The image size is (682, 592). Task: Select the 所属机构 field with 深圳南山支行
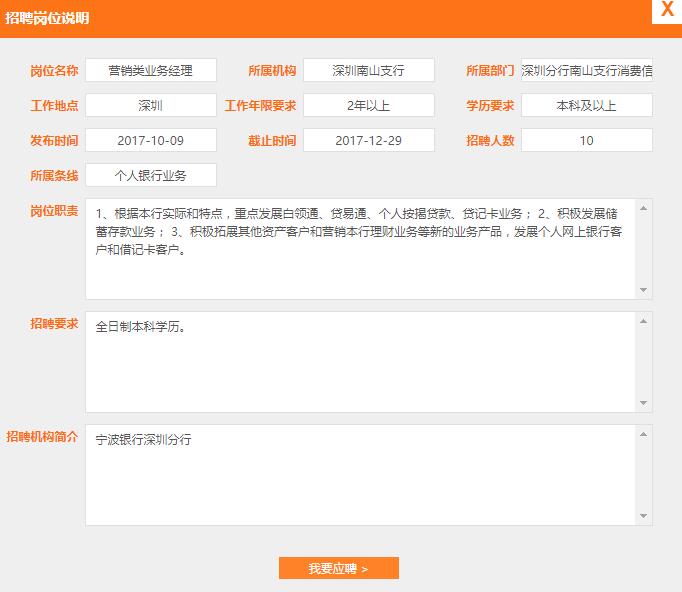point(368,70)
